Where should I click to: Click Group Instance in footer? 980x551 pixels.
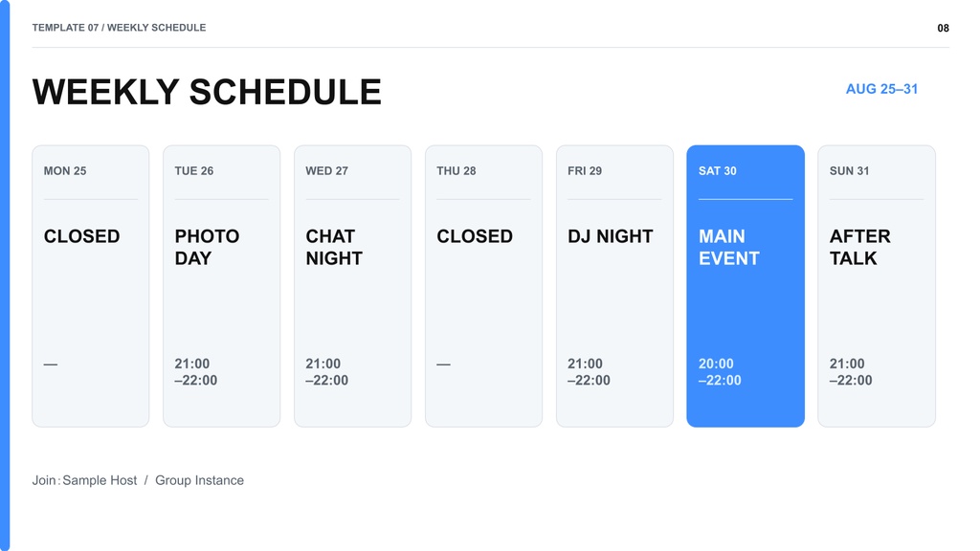coord(199,480)
